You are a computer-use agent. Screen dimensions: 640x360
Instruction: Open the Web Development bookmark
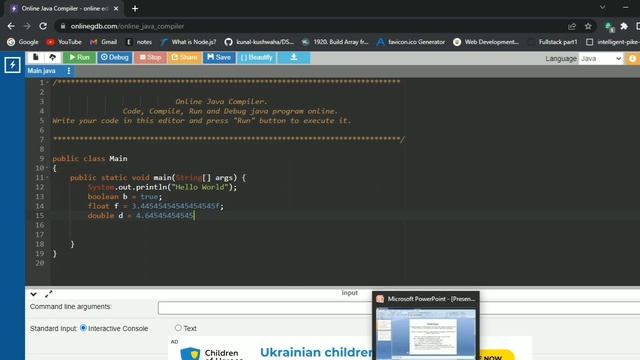[x=487, y=42]
